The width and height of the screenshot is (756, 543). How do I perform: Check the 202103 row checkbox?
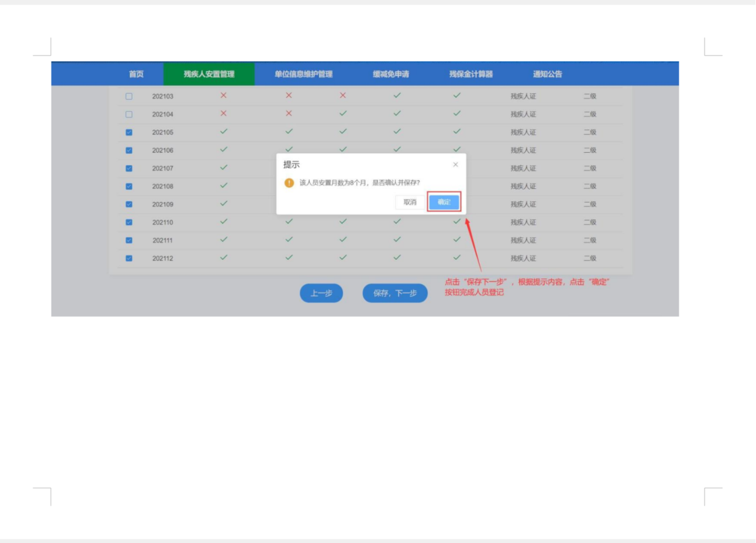pos(129,96)
